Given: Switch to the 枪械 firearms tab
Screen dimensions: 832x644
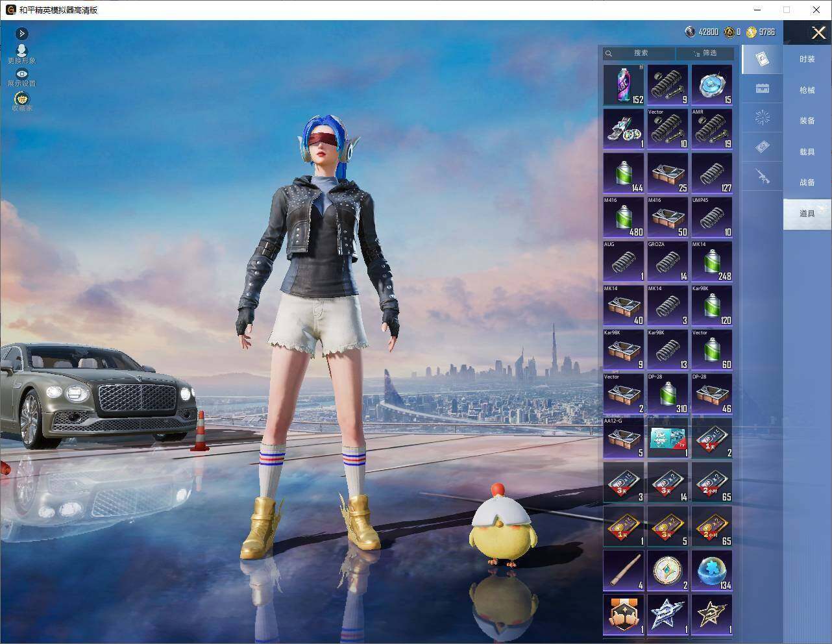Looking at the screenshot, I should pyautogui.click(x=807, y=90).
